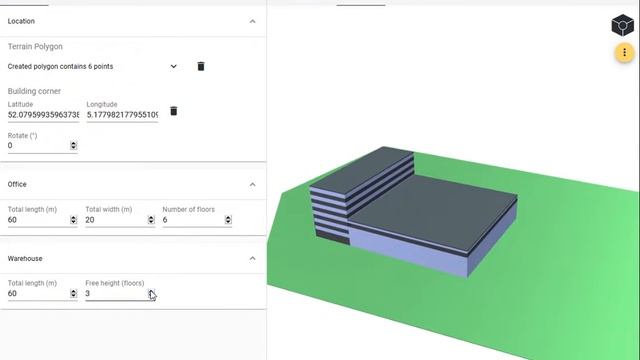Delete the terrain polygon with trash icon

click(x=201, y=66)
